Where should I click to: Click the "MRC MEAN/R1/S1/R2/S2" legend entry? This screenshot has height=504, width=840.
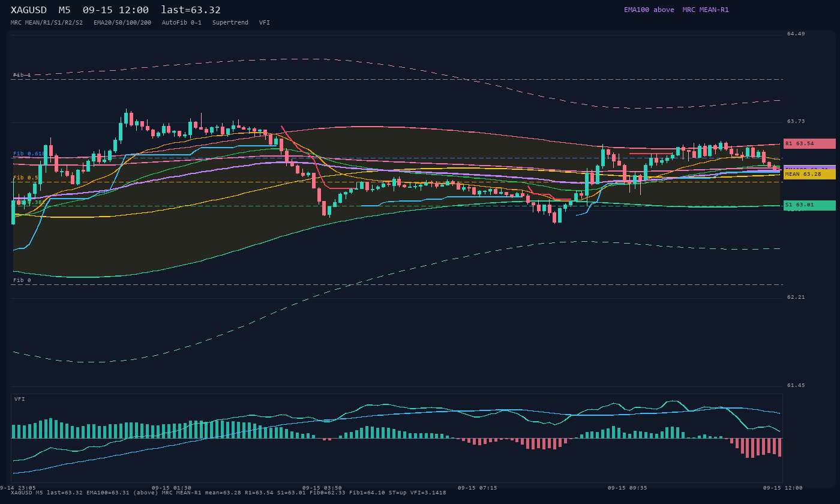tap(47, 23)
